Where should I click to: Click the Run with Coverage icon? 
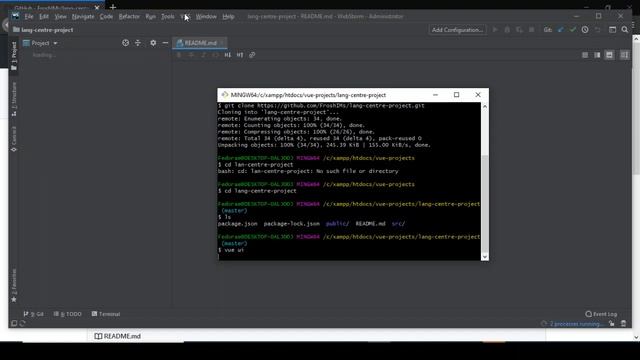click(519, 30)
